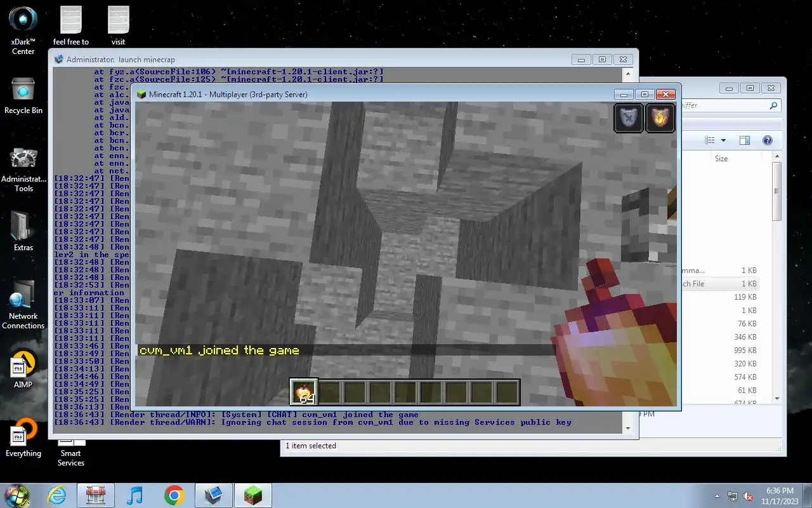The width and height of the screenshot is (812, 508).
Task: Open Explorer help question mark icon
Action: [767, 140]
